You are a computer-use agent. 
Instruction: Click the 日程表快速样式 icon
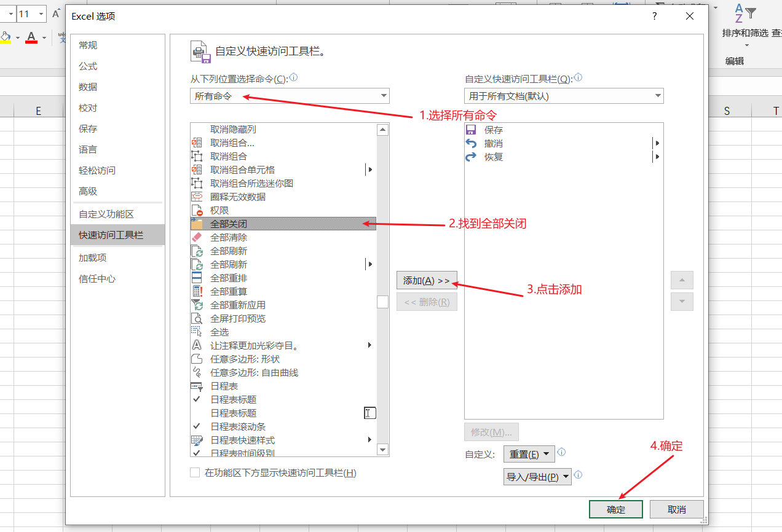[197, 440]
